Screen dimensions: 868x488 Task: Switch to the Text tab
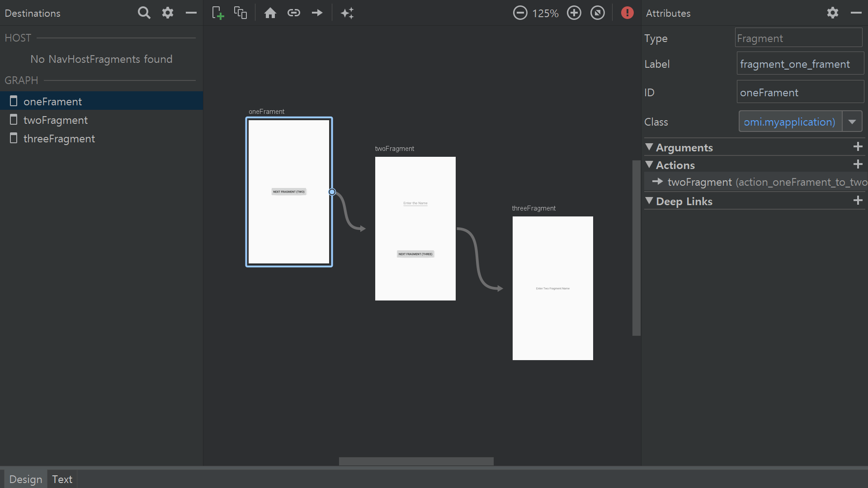pyautogui.click(x=62, y=479)
